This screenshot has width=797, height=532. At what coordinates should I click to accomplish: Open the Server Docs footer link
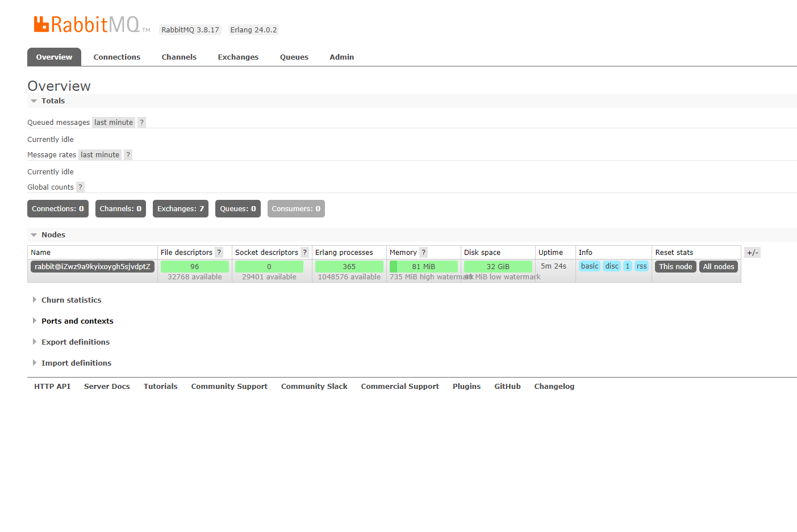point(107,387)
